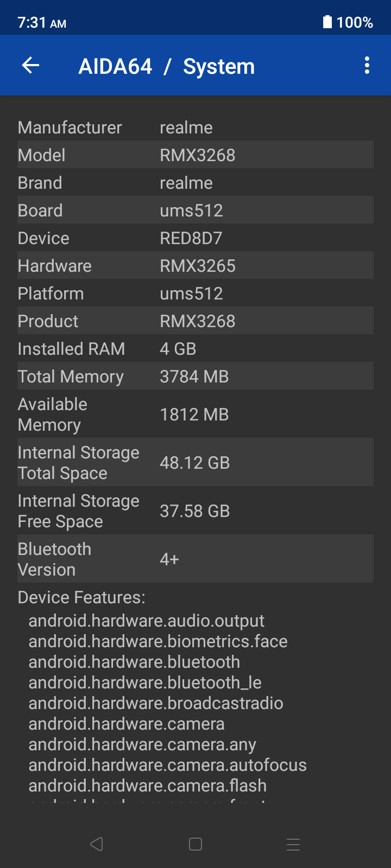The height and width of the screenshot is (868, 391).
Task: Tap the Device RED8D7 entry
Action: click(195, 238)
